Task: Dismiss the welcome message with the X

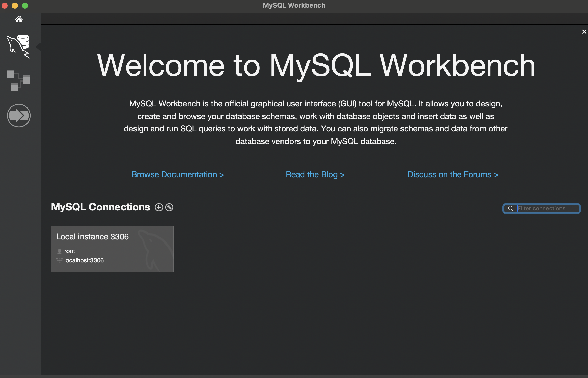Action: click(x=584, y=32)
